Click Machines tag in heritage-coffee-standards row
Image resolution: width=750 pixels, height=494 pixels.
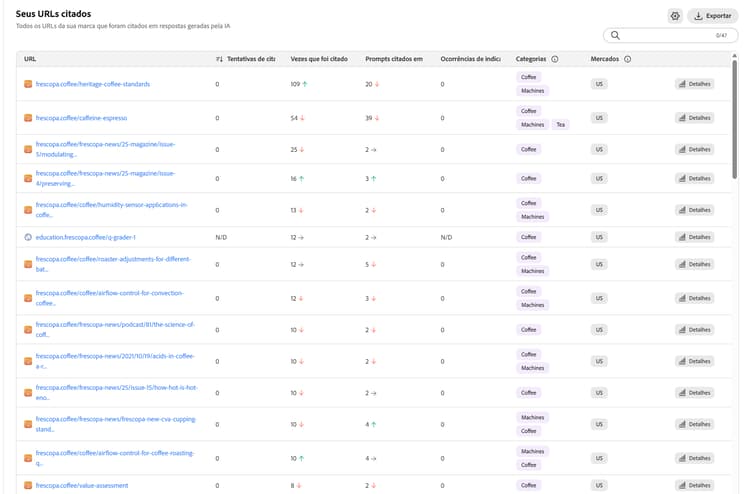point(532,91)
